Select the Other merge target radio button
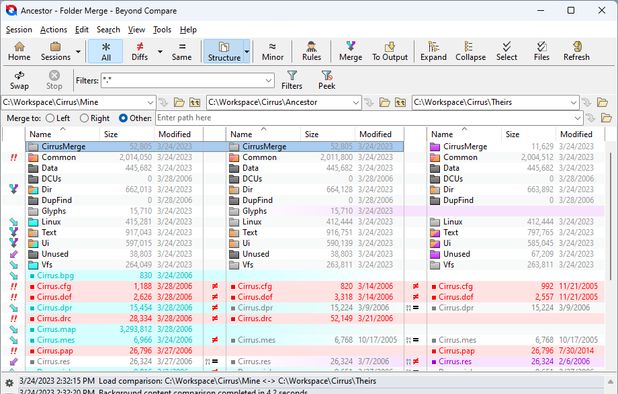The width and height of the screenshot is (618, 394). [x=123, y=118]
